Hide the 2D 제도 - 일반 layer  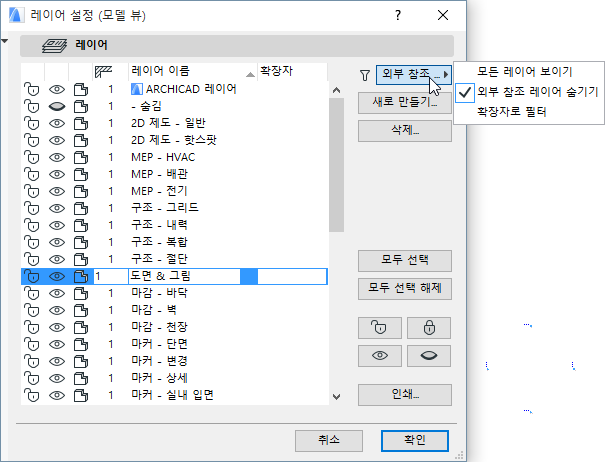tap(57, 123)
